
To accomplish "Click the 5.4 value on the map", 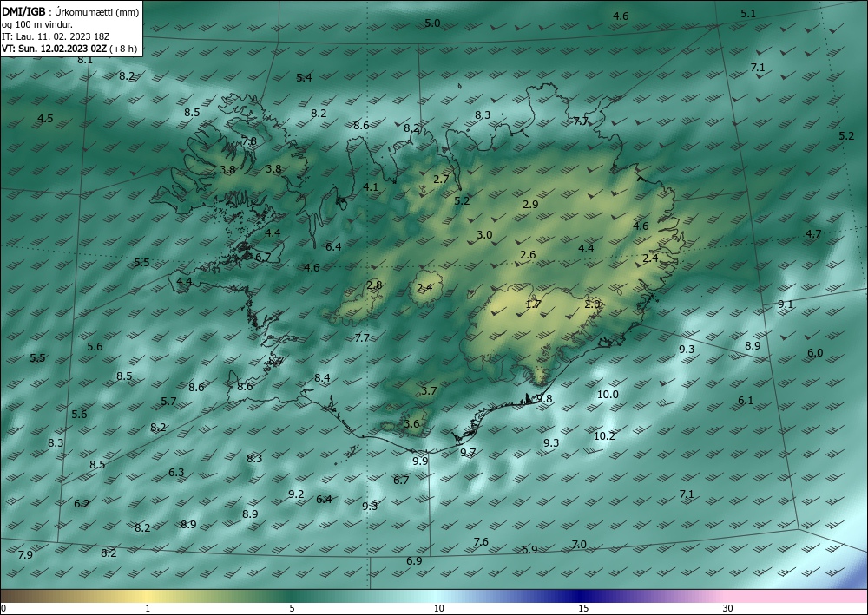I will [304, 78].
